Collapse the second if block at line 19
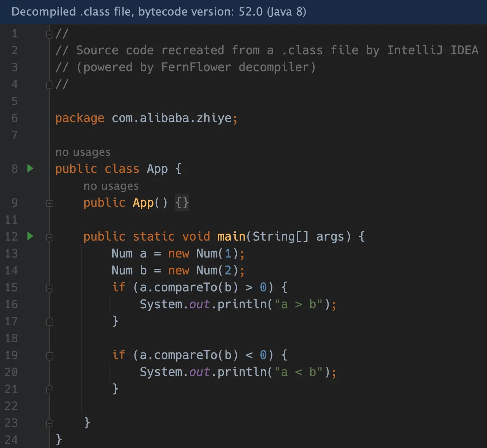This screenshot has width=487, height=448. pos(50,356)
